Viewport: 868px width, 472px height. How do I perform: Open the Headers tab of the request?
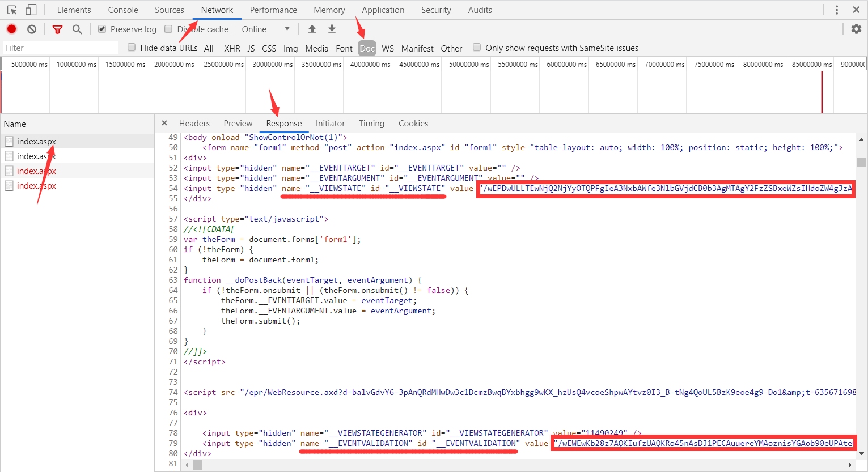coord(194,124)
